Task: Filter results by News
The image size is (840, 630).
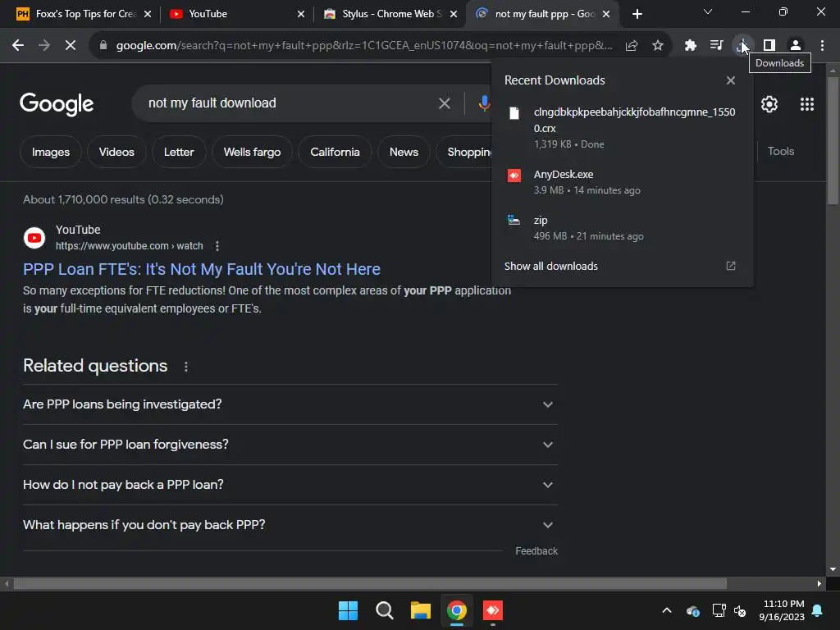Action: 404,152
